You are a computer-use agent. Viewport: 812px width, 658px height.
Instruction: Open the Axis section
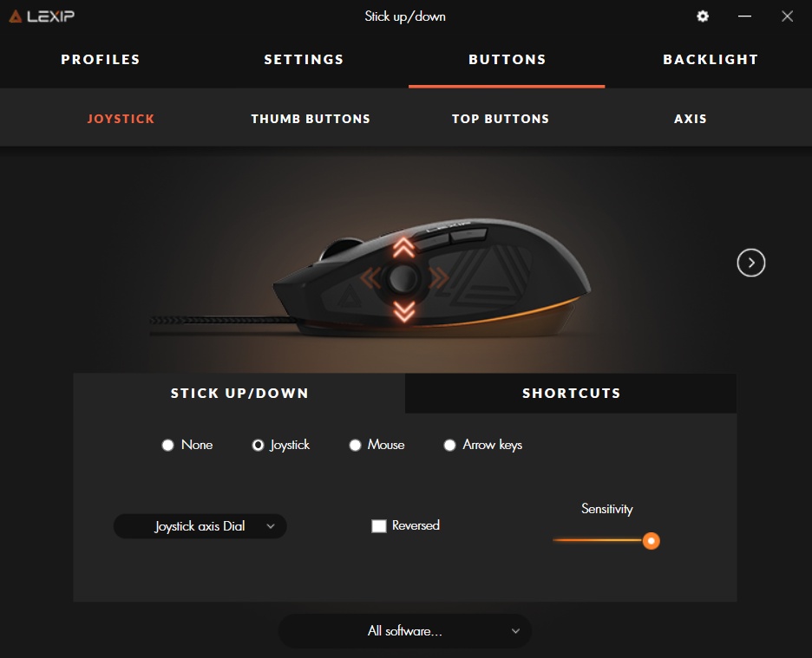691,119
